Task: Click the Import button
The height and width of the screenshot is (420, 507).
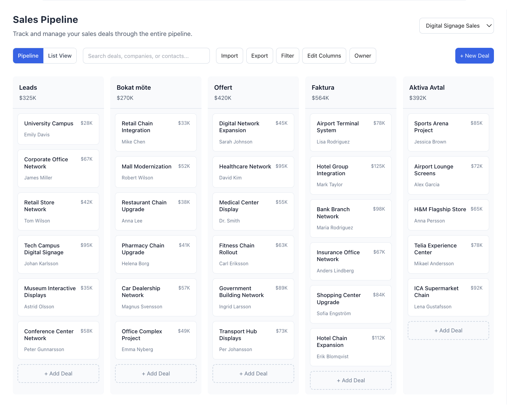Action: coord(229,56)
